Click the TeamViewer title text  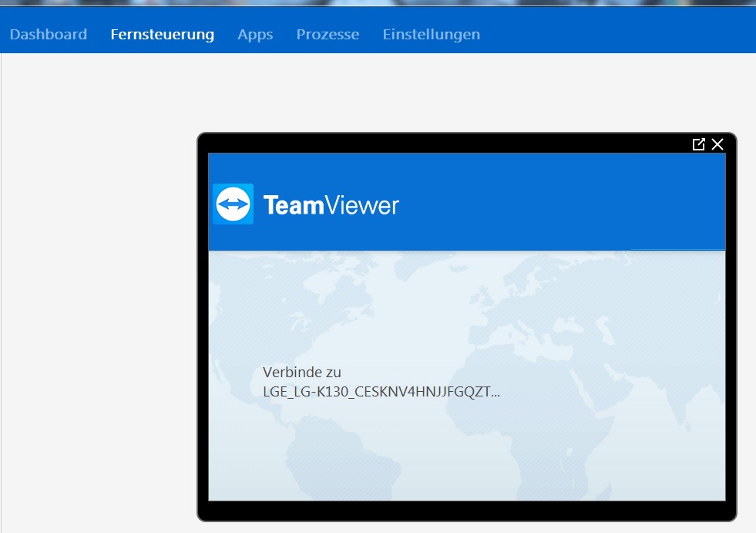pyautogui.click(x=331, y=205)
